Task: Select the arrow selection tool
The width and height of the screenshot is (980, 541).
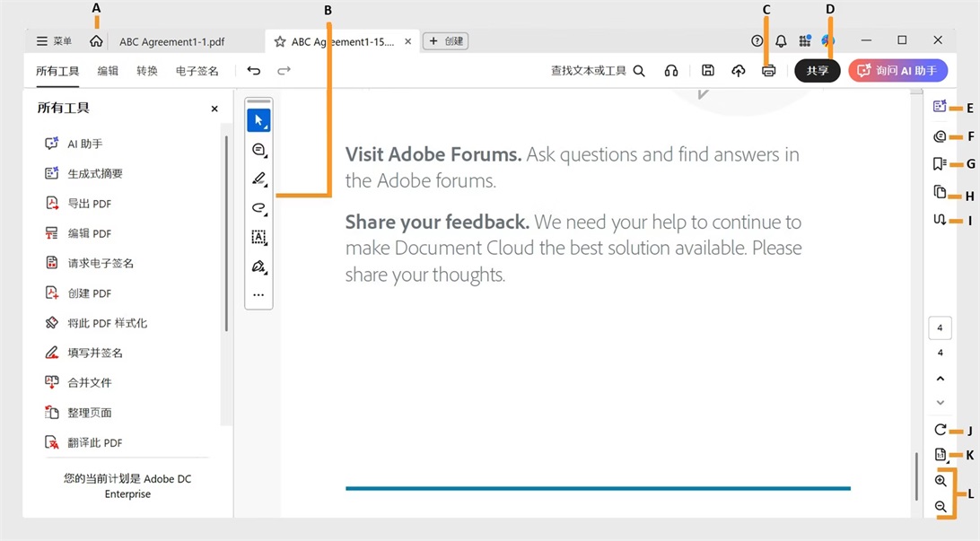Action: [258, 120]
